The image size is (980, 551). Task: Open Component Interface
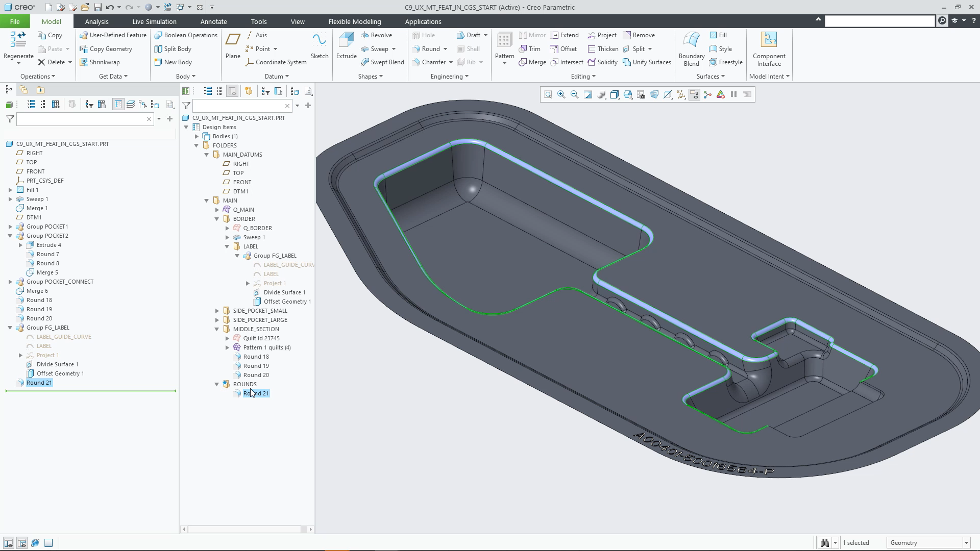769,48
